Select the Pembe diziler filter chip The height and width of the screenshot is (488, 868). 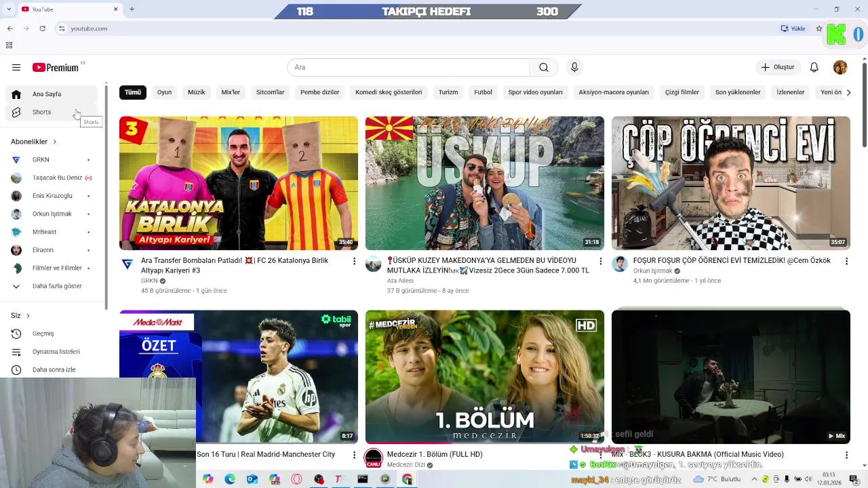point(319,92)
